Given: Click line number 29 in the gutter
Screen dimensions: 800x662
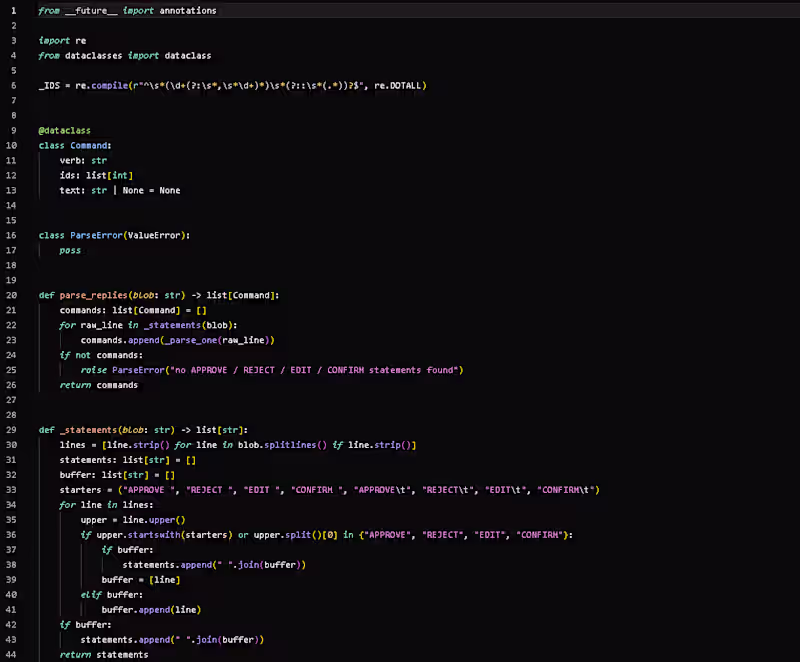Looking at the screenshot, I should coord(11,430).
